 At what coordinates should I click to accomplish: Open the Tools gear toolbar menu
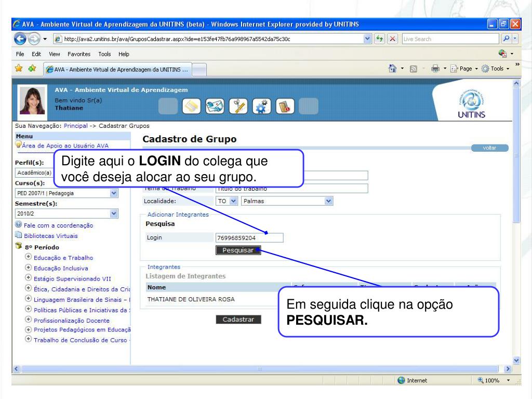coord(495,69)
